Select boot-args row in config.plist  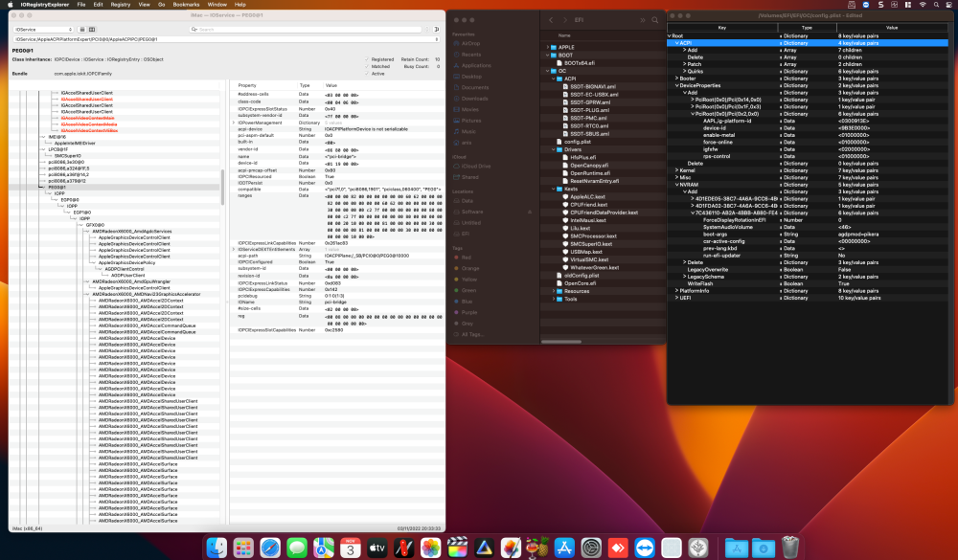point(808,234)
